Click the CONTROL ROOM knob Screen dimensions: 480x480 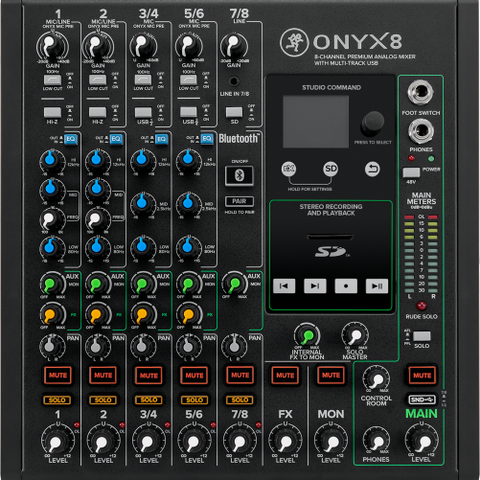coord(376,379)
